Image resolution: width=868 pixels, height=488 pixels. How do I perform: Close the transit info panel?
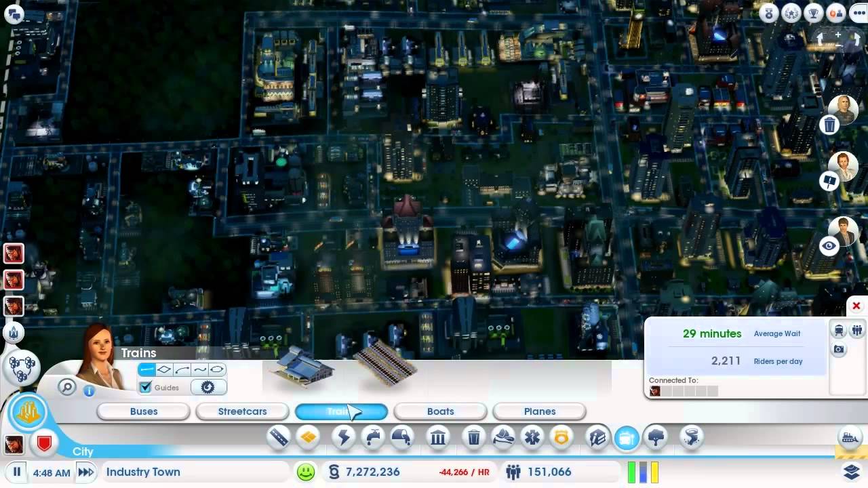click(x=856, y=306)
